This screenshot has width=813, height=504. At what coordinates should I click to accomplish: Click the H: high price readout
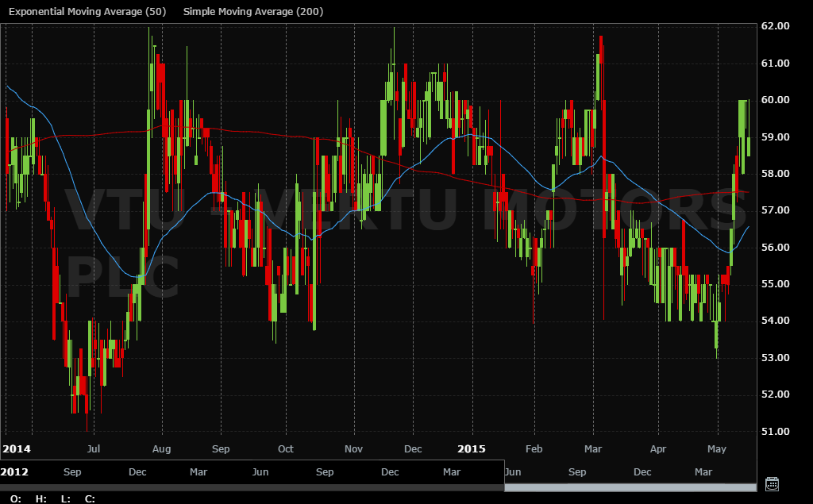click(x=40, y=498)
